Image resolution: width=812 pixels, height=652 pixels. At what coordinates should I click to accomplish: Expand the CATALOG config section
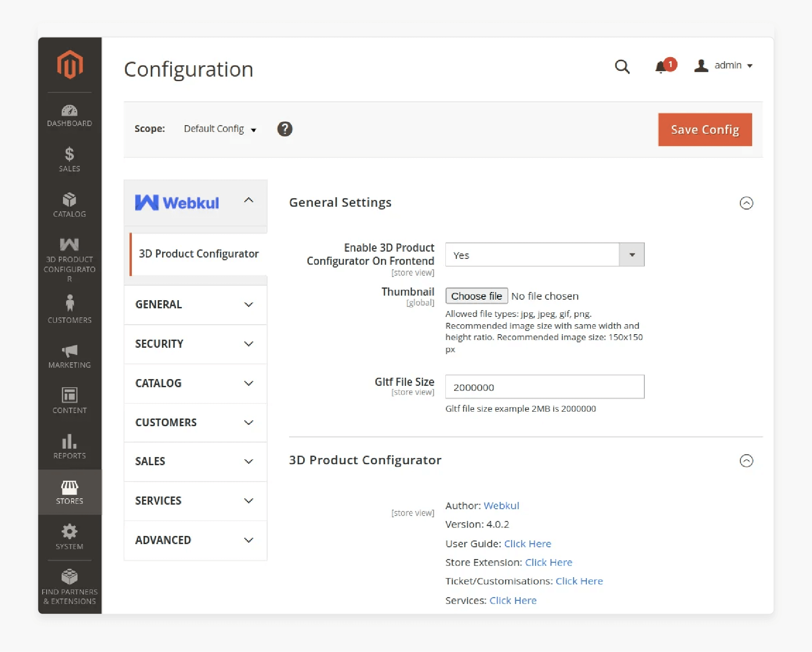(x=195, y=383)
